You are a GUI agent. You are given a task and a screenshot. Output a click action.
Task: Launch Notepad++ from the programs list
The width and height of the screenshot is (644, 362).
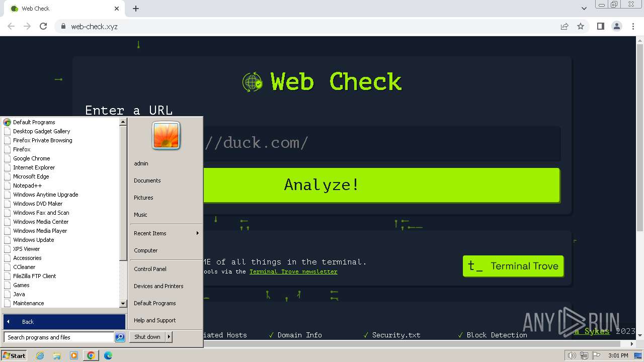click(x=27, y=186)
